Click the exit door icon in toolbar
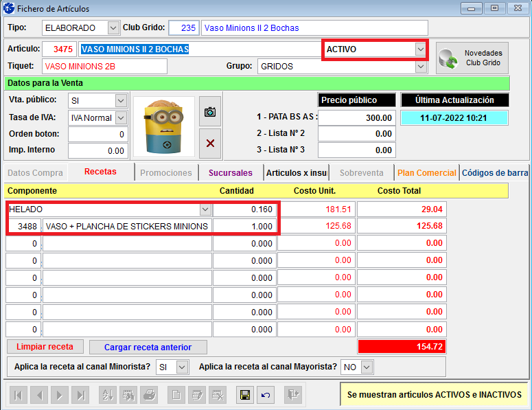The width and height of the screenshot is (532, 410). click(293, 395)
